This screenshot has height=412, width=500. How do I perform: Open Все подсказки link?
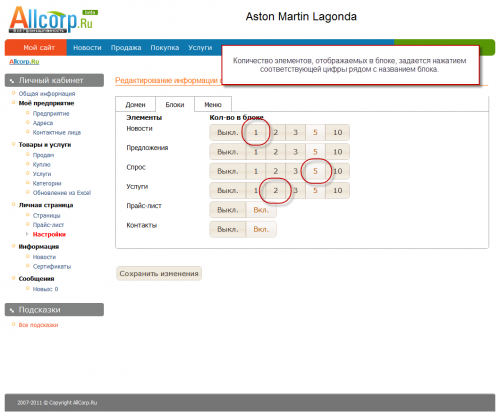pyautogui.click(x=38, y=325)
